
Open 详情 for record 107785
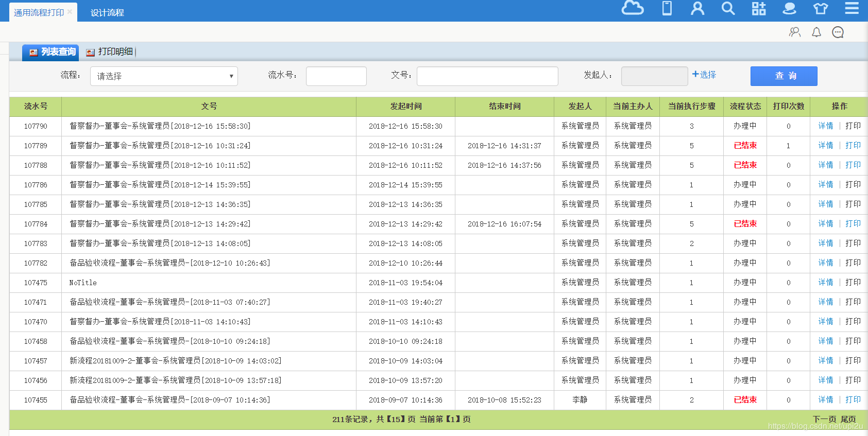coord(826,204)
